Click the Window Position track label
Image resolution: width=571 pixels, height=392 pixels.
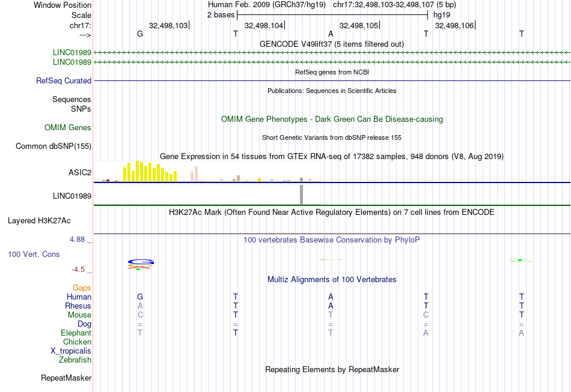(63, 5)
